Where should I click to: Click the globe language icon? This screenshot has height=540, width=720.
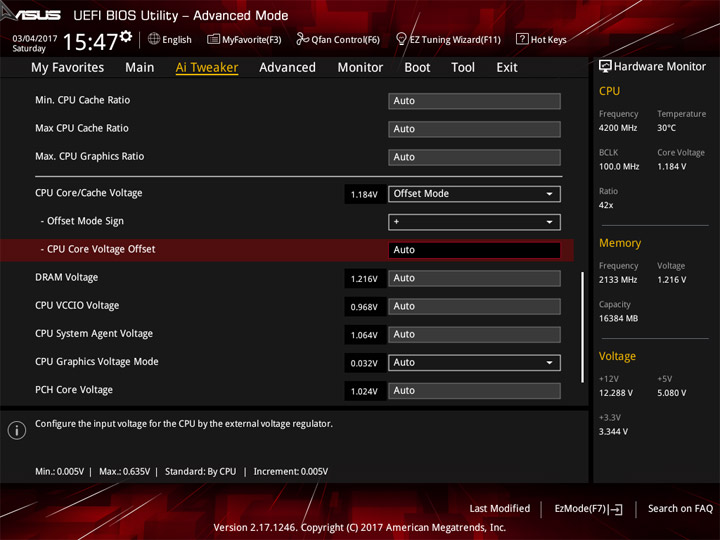click(x=154, y=39)
